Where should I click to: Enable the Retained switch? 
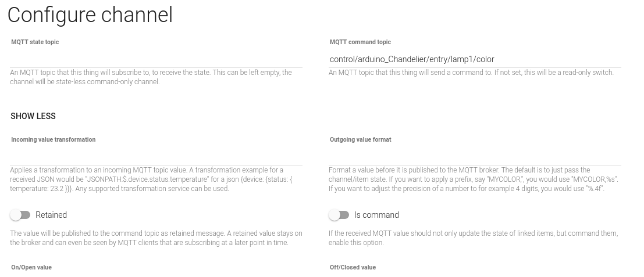coord(20,215)
